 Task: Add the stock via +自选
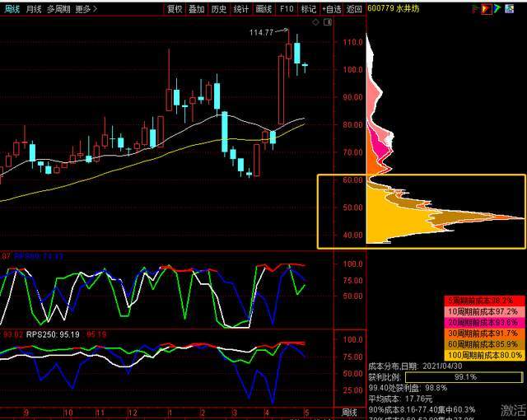point(331,9)
